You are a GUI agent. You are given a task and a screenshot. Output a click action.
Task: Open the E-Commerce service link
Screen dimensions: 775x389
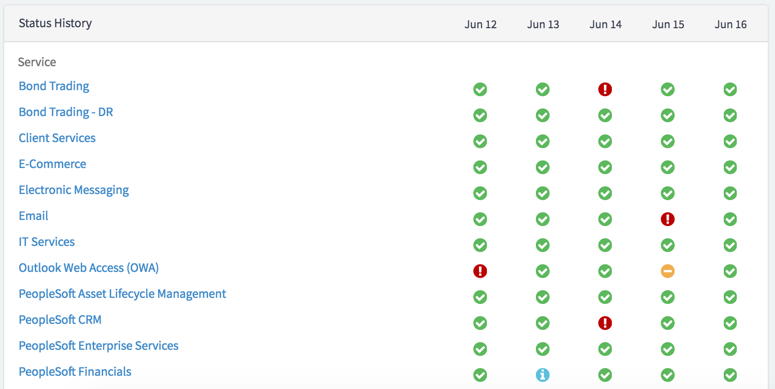click(52, 164)
